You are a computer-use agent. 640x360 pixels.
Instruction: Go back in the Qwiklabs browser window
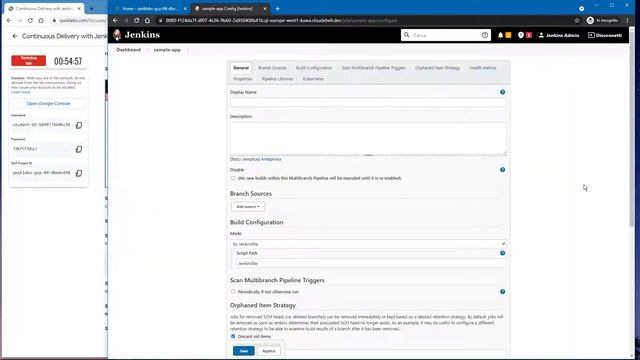tap(9, 20)
